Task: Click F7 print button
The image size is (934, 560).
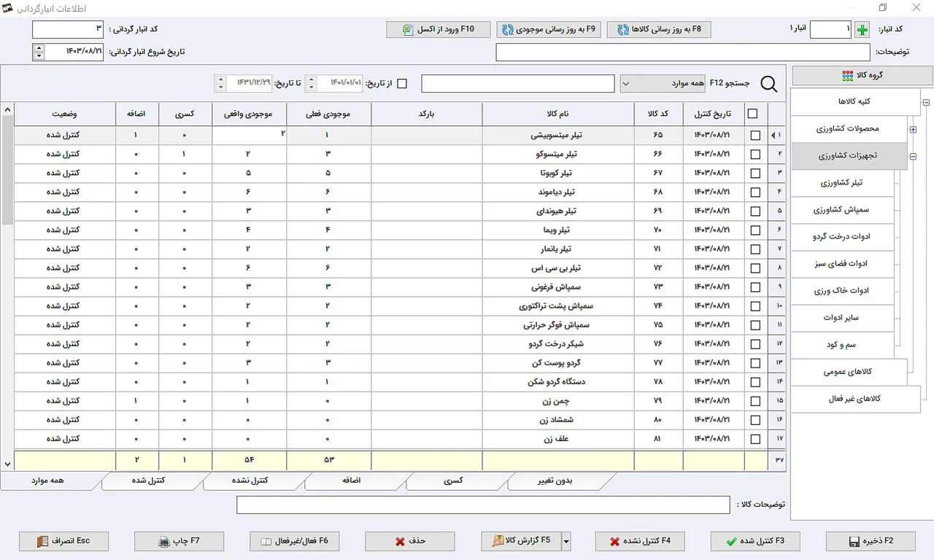Action: click(179, 541)
